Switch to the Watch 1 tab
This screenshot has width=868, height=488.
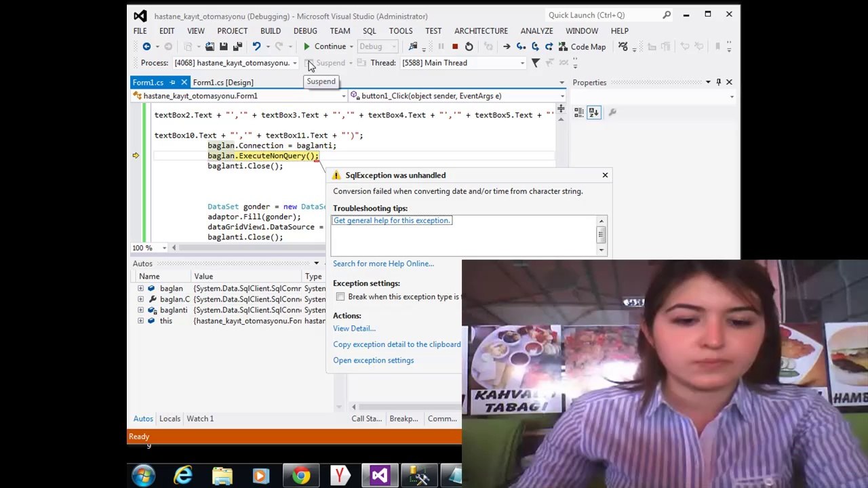click(200, 419)
